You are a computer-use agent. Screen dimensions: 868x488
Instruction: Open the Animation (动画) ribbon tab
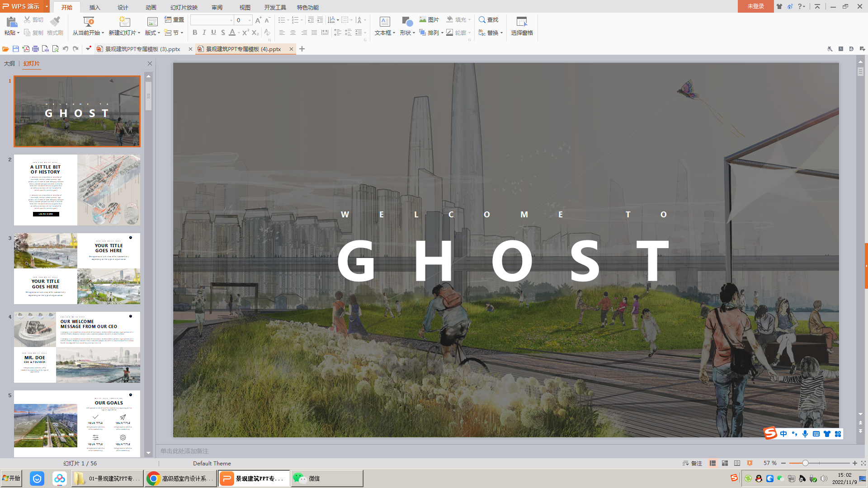click(x=151, y=7)
